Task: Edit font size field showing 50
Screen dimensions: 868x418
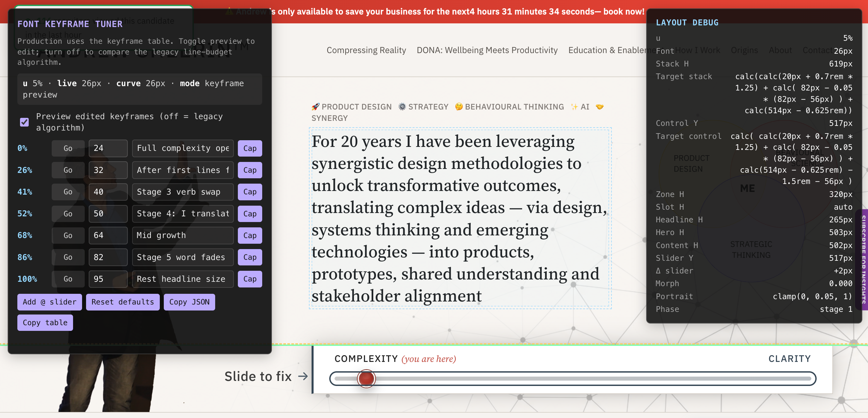Action: (108, 214)
